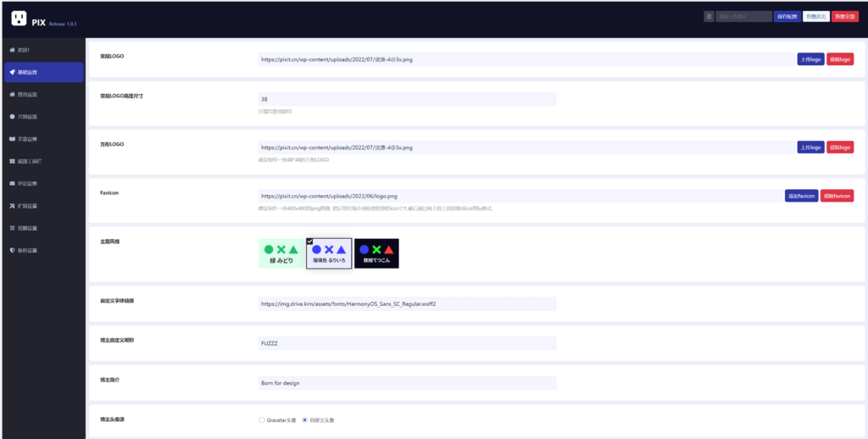Go to 首页设置 in the sidebar
This screenshot has height=439, width=868.
[28, 94]
